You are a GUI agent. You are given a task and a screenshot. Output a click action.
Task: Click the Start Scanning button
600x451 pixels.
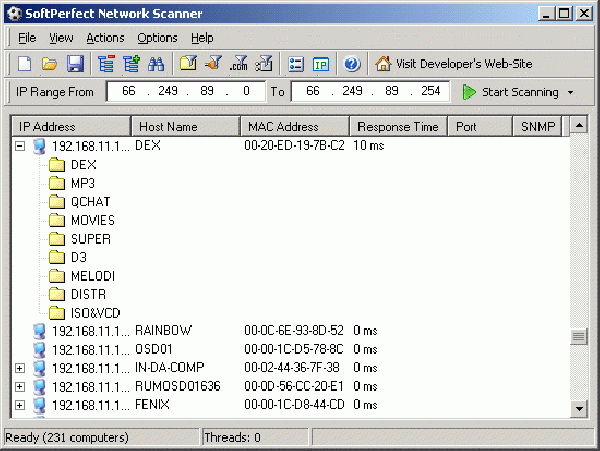tap(510, 92)
